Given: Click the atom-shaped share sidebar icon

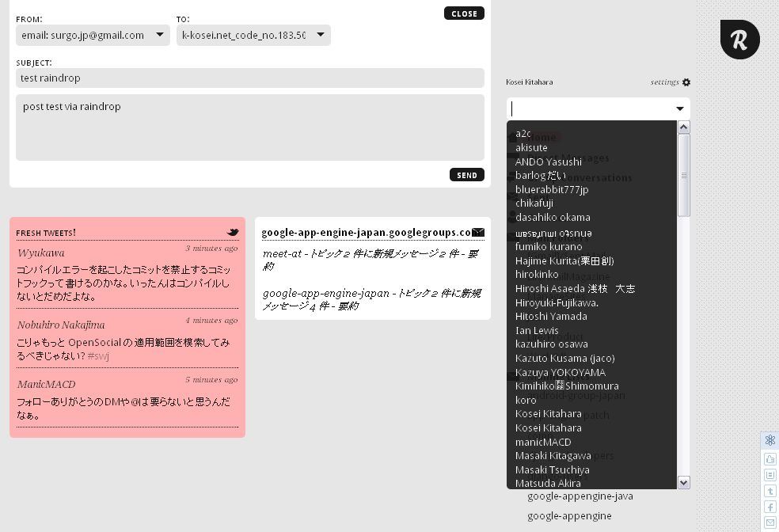Looking at the screenshot, I should pyautogui.click(x=770, y=440).
